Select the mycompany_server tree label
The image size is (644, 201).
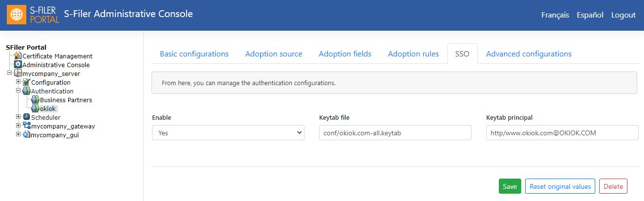52,73
